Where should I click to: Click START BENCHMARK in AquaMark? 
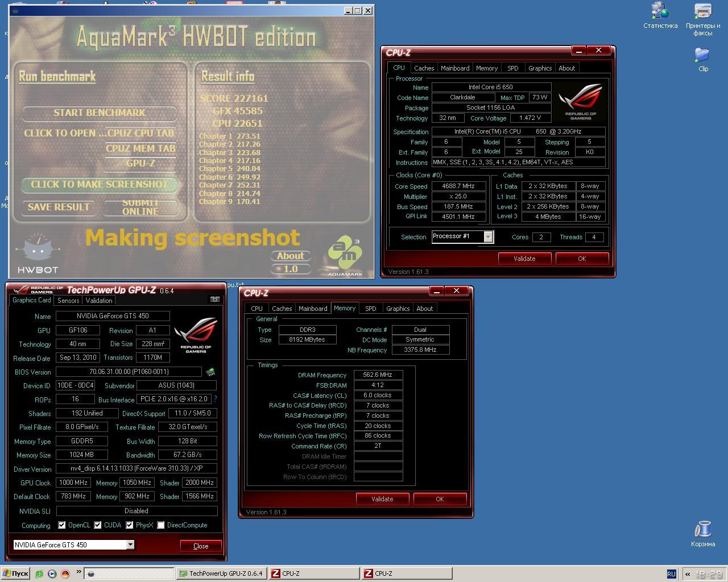(x=100, y=113)
